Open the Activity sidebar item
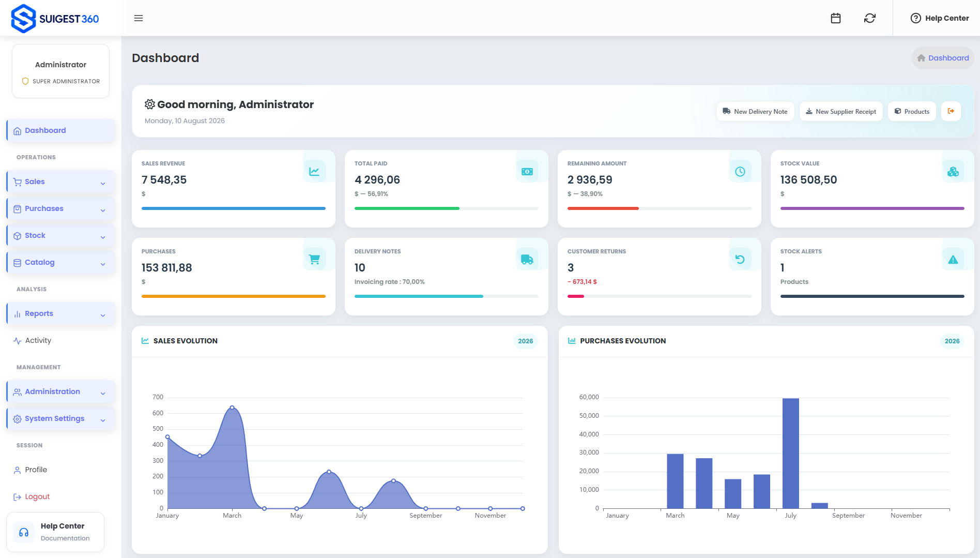Image resolution: width=980 pixels, height=558 pixels. pos(61,340)
